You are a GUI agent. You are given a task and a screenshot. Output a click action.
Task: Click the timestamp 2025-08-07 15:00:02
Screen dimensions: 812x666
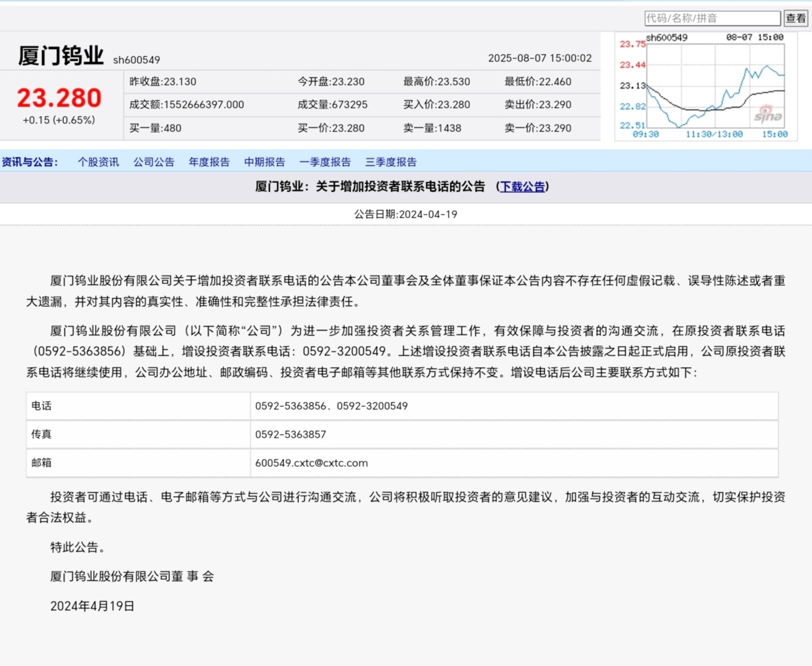point(540,58)
